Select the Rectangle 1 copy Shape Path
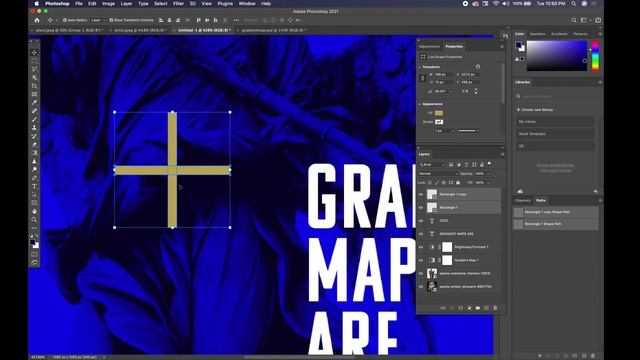 pos(556,212)
